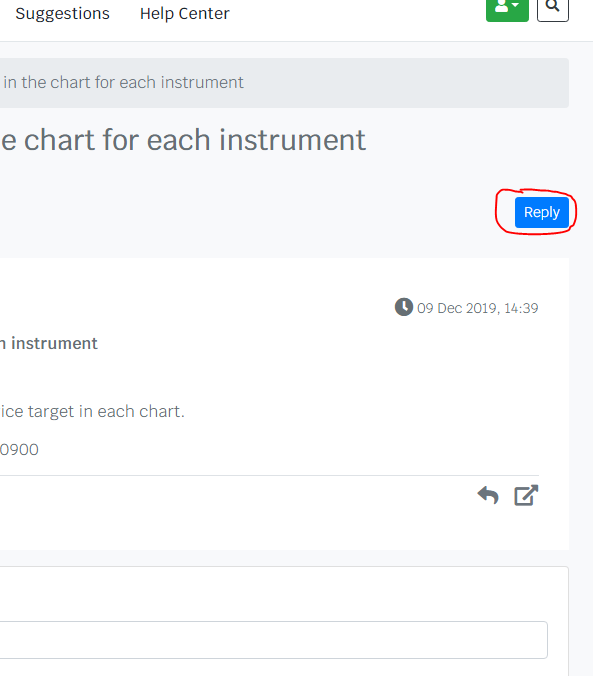Click the quote/share square-arrow icon

pyautogui.click(x=526, y=495)
